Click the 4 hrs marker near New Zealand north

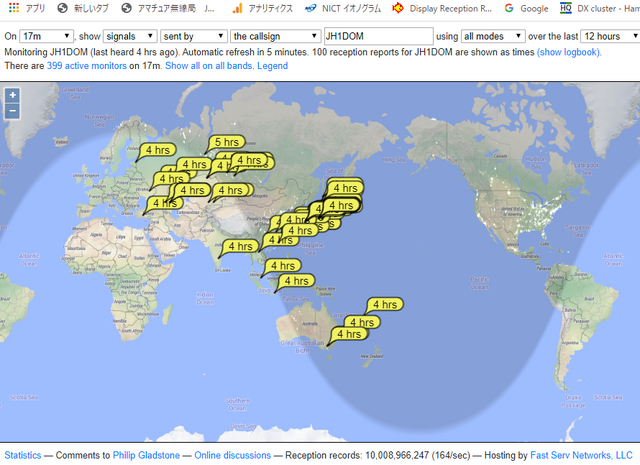pyautogui.click(x=385, y=304)
